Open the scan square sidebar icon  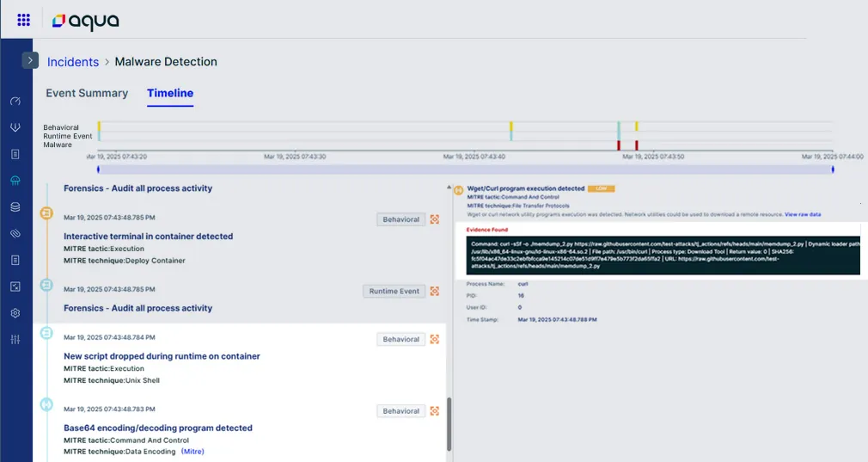point(15,286)
